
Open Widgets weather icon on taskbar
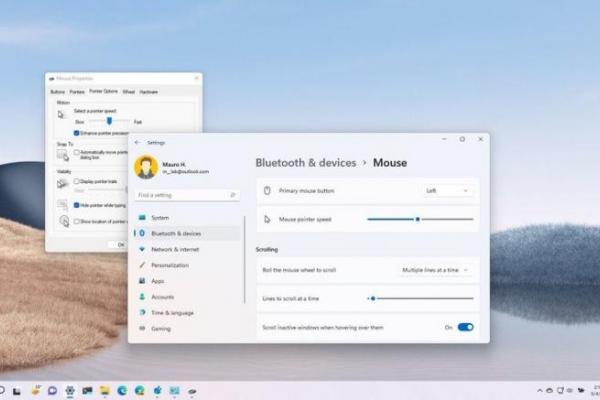coord(36,390)
